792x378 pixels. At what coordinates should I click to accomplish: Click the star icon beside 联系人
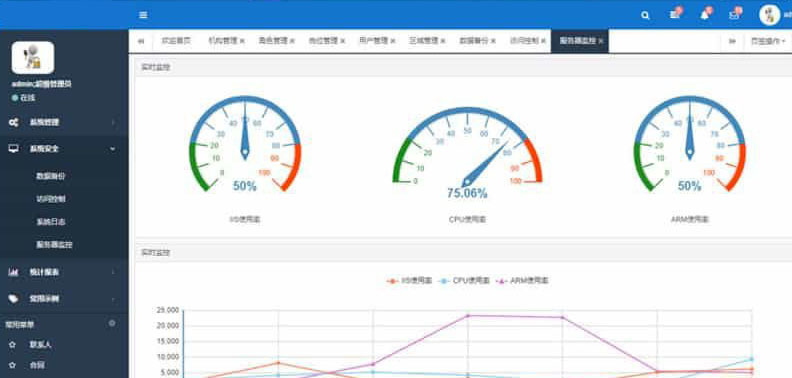coord(13,345)
